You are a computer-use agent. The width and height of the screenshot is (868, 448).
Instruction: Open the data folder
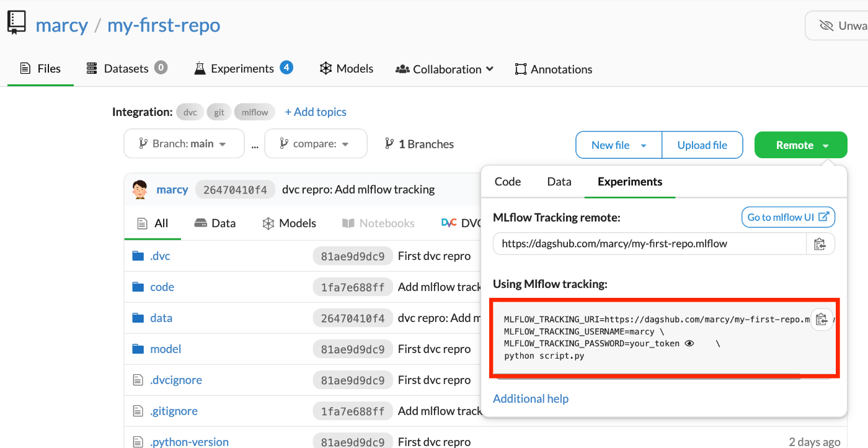[161, 318]
